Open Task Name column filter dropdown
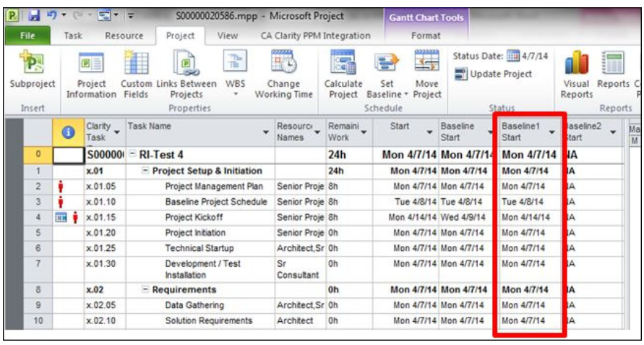This screenshot has height=345, width=644. (267, 132)
